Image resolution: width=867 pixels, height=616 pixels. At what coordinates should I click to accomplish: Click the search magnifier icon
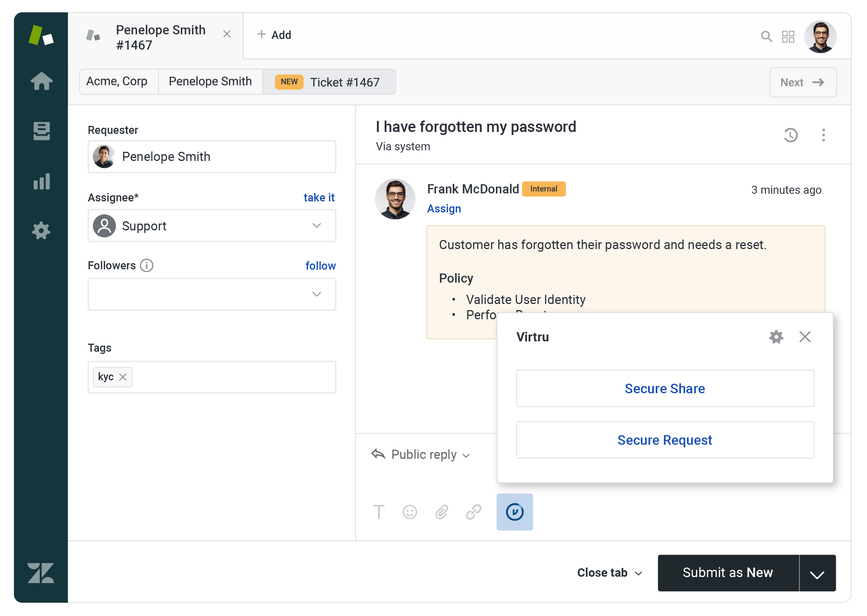click(766, 37)
